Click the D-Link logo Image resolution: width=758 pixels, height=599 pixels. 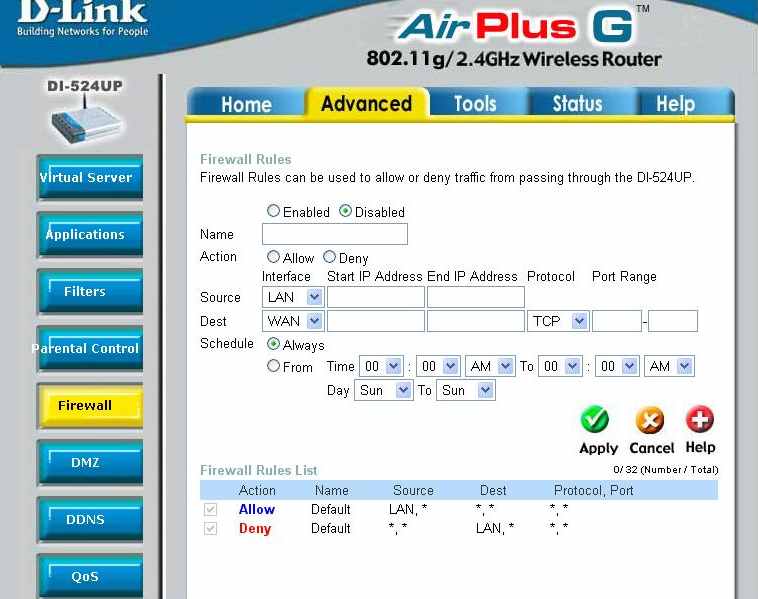82,18
